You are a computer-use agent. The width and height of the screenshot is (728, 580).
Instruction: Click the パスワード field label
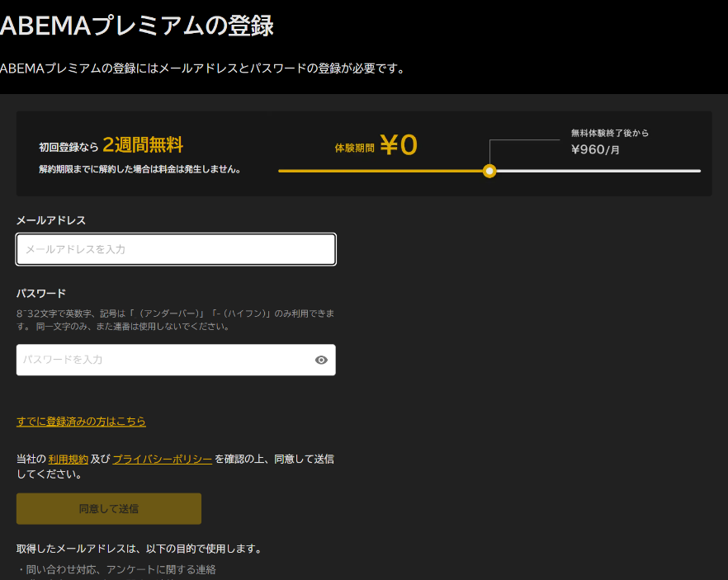tap(41, 294)
